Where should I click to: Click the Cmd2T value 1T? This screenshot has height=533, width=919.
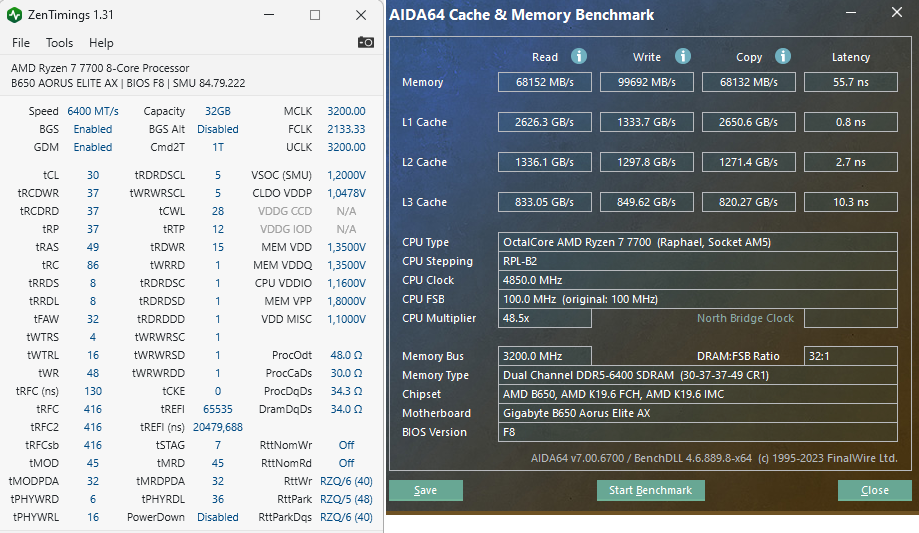coord(217,147)
